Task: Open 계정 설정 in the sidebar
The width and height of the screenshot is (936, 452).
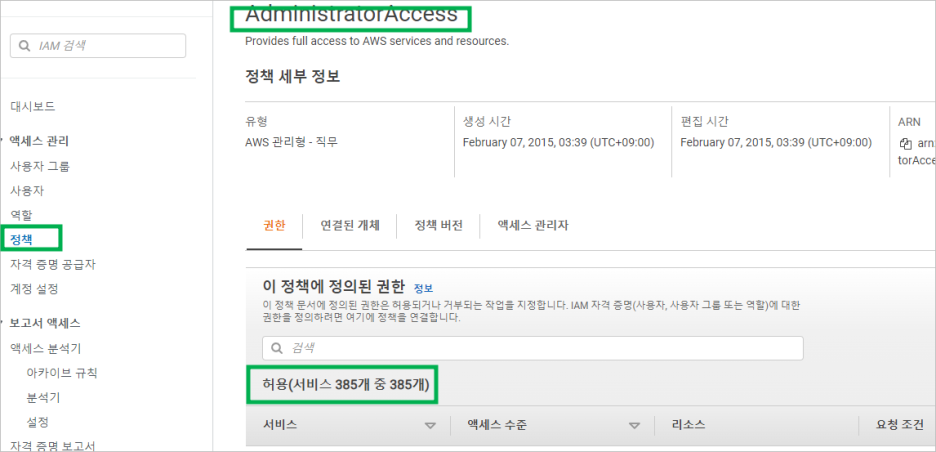Action: (x=34, y=289)
